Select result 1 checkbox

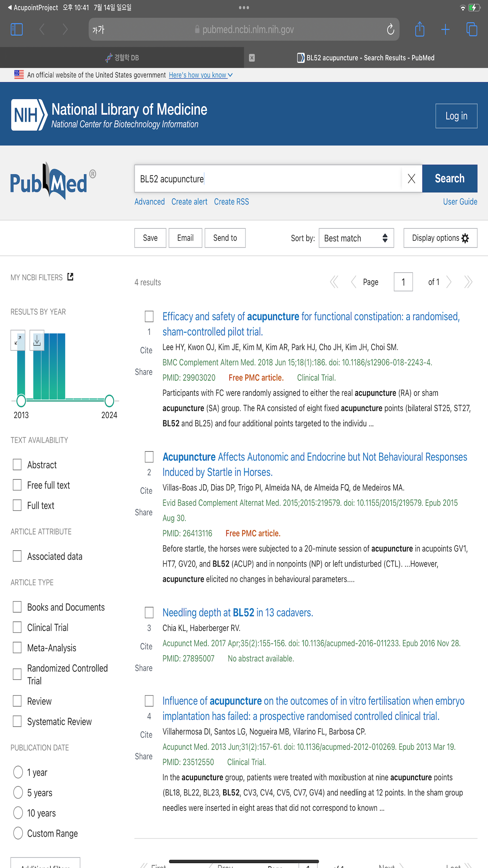149,316
